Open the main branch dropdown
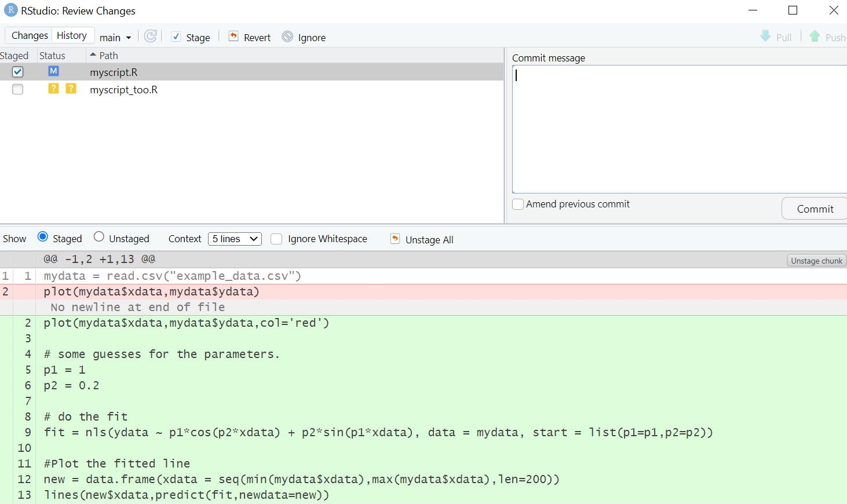 coord(115,38)
